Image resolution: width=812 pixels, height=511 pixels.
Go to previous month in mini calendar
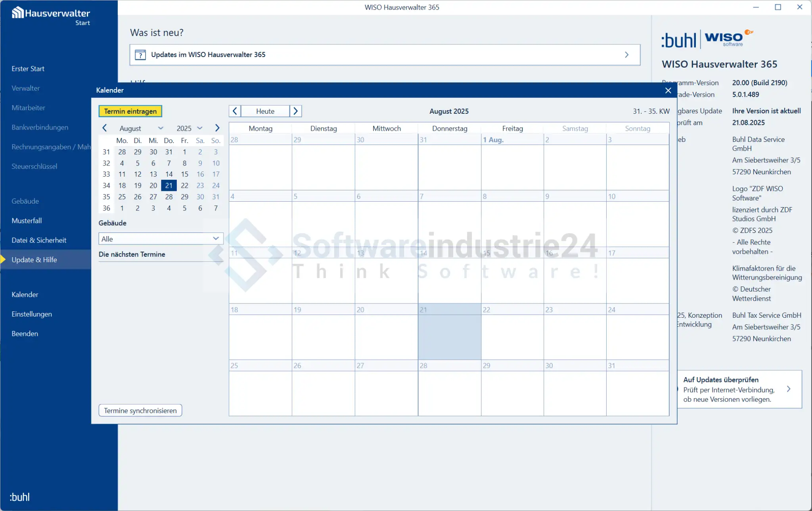[x=105, y=128]
